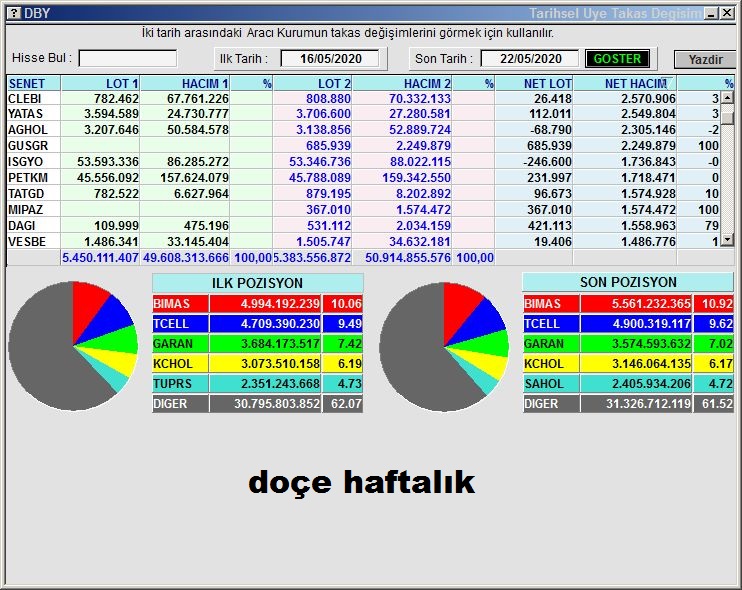742x590 pixels.
Task: Click the GOSTER button
Action: tap(617, 59)
